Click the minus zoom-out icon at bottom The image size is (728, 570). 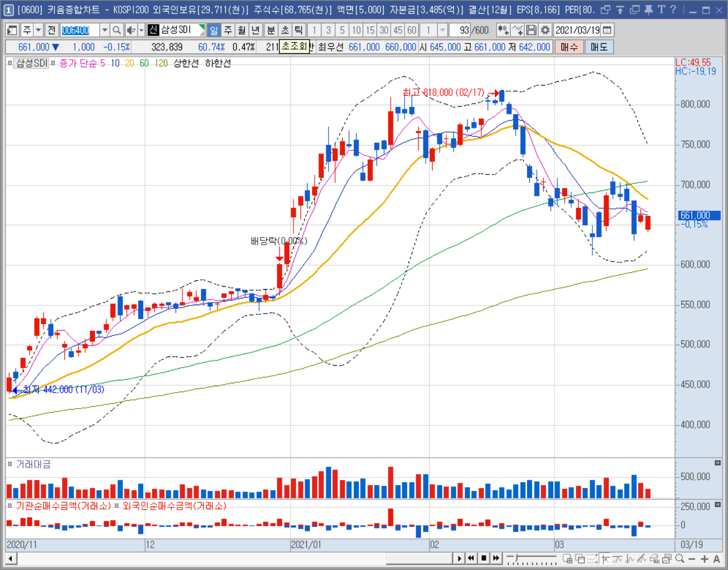pos(692,559)
